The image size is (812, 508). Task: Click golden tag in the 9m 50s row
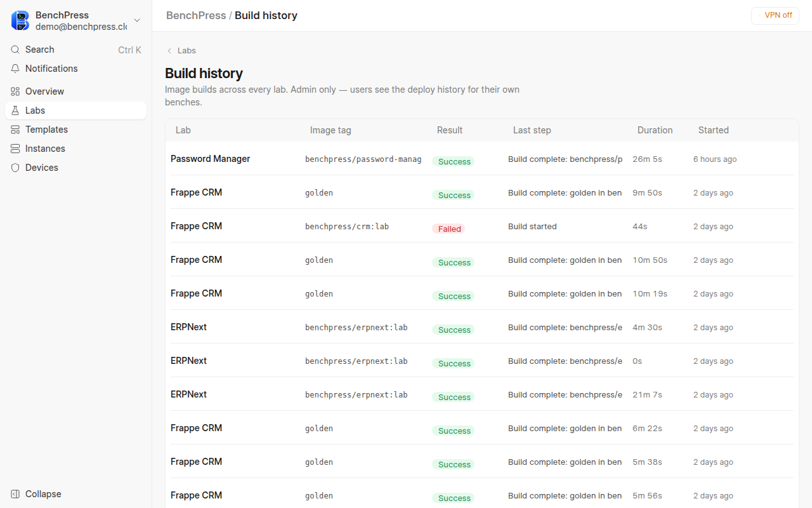[319, 193]
